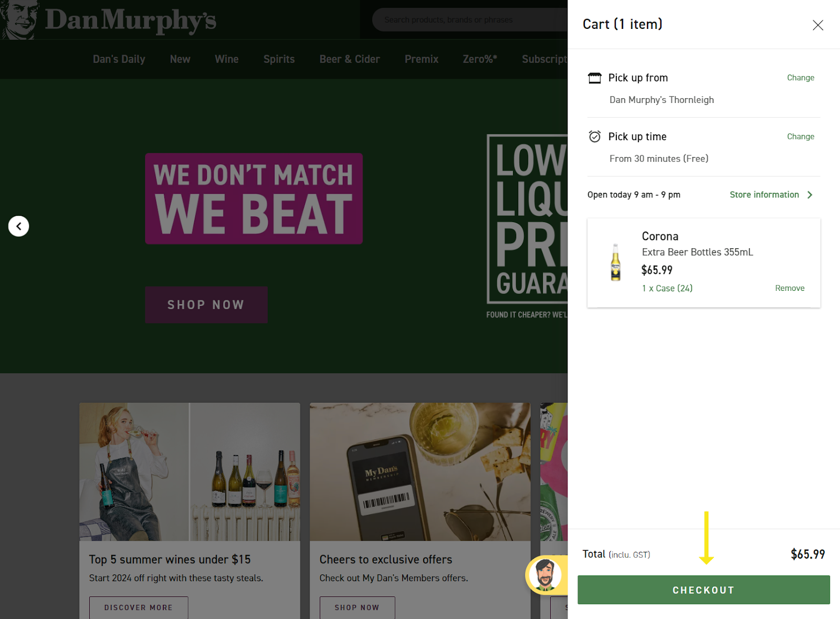The image size is (840, 619).
Task: Change the pick up store
Action: (x=800, y=78)
